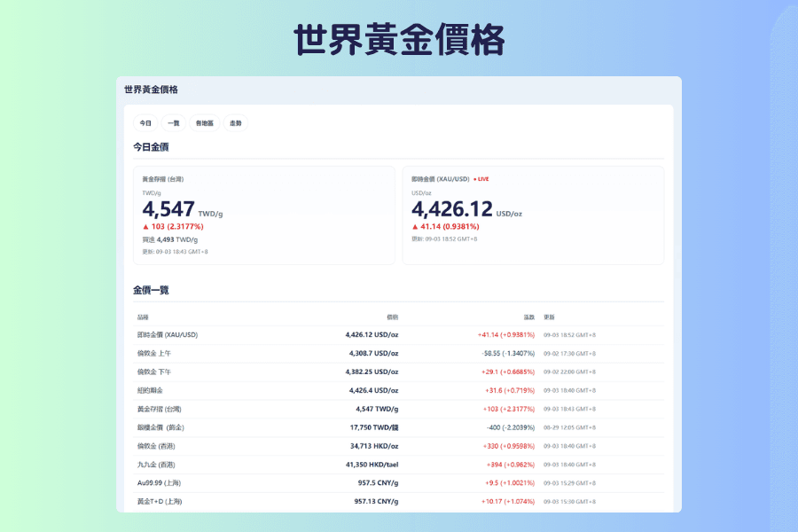Click the +330 (+0.9598%) change cell
This screenshot has height=532, width=798.
tap(509, 447)
